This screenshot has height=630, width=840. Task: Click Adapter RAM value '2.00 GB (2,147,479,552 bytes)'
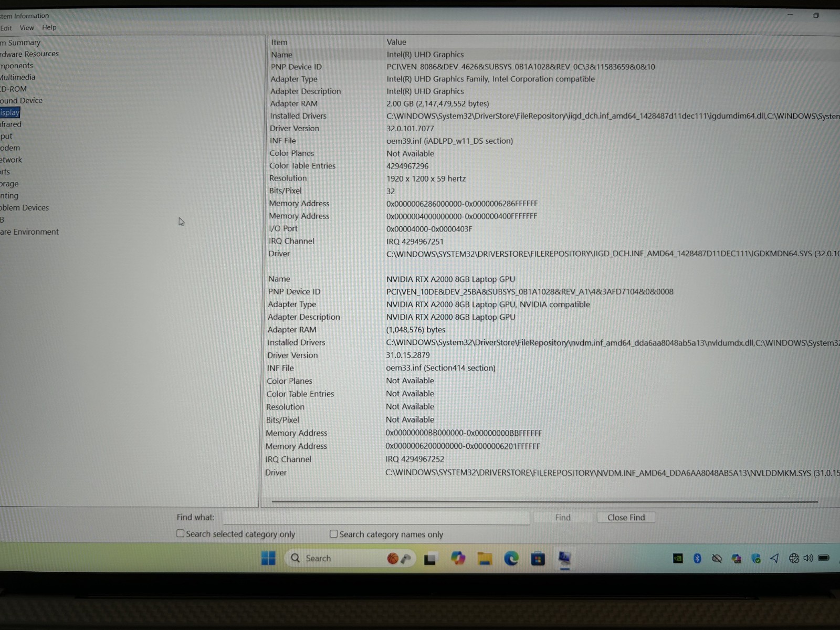438,103
